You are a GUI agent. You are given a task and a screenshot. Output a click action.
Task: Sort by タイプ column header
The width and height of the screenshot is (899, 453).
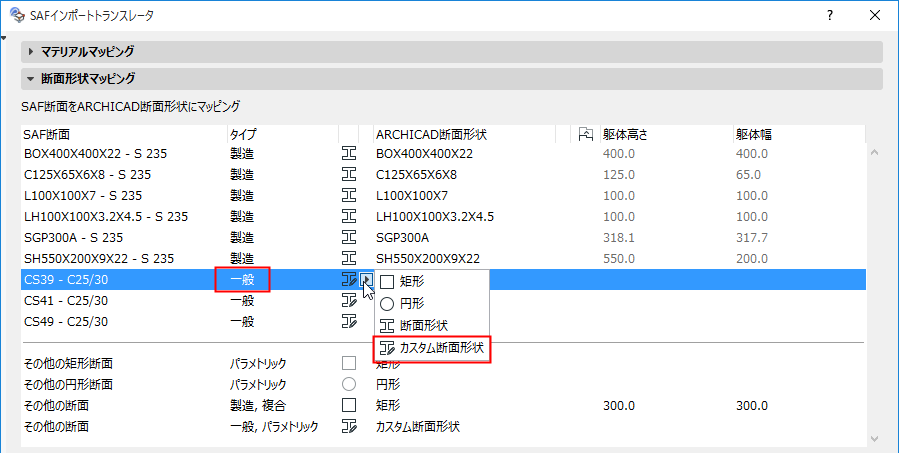[x=283, y=134]
